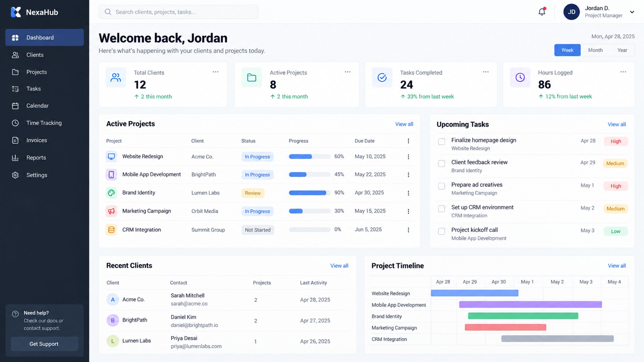
Task: Expand the Jordan D. account menu chevron
Action: tap(632, 12)
